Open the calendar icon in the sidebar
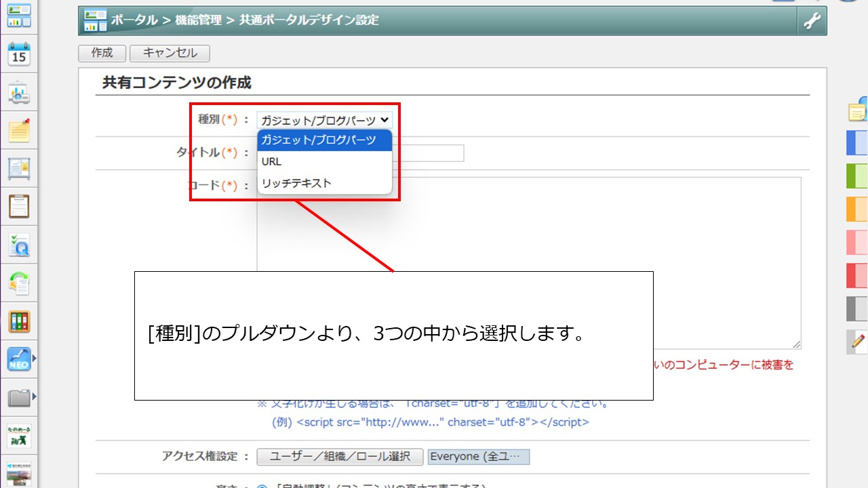Screen dimensions: 868x488 coord(19,54)
